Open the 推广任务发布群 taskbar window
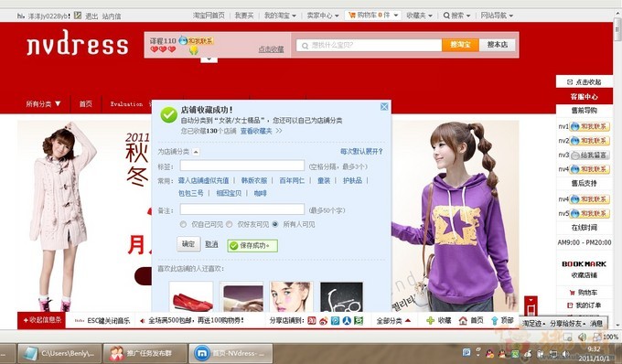 (x=145, y=353)
